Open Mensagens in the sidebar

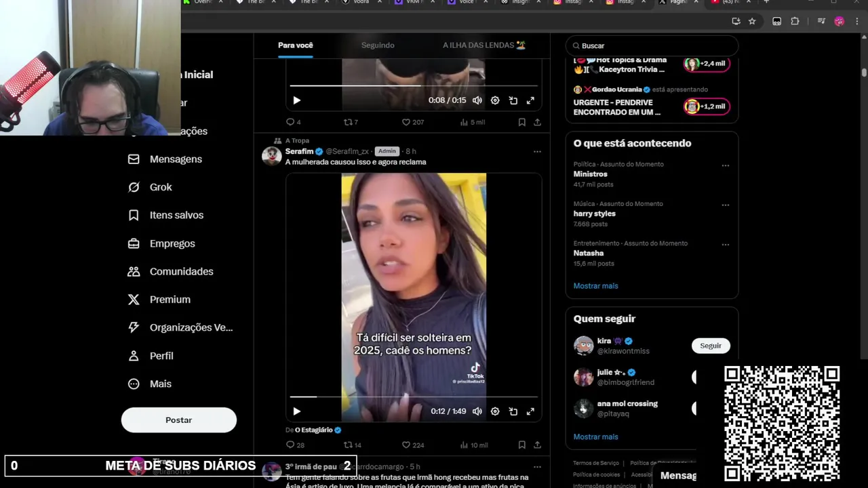point(165,159)
